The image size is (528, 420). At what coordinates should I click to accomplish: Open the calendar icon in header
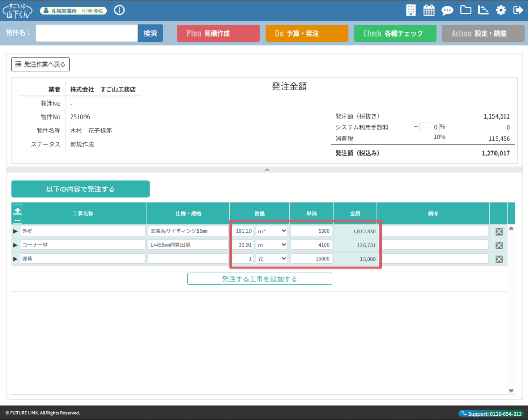(428, 10)
